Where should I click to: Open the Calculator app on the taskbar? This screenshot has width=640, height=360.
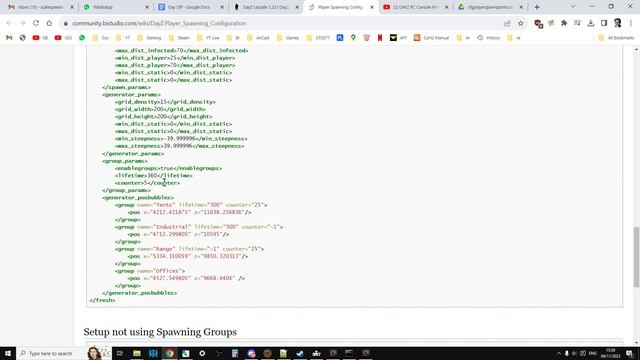(x=235, y=353)
